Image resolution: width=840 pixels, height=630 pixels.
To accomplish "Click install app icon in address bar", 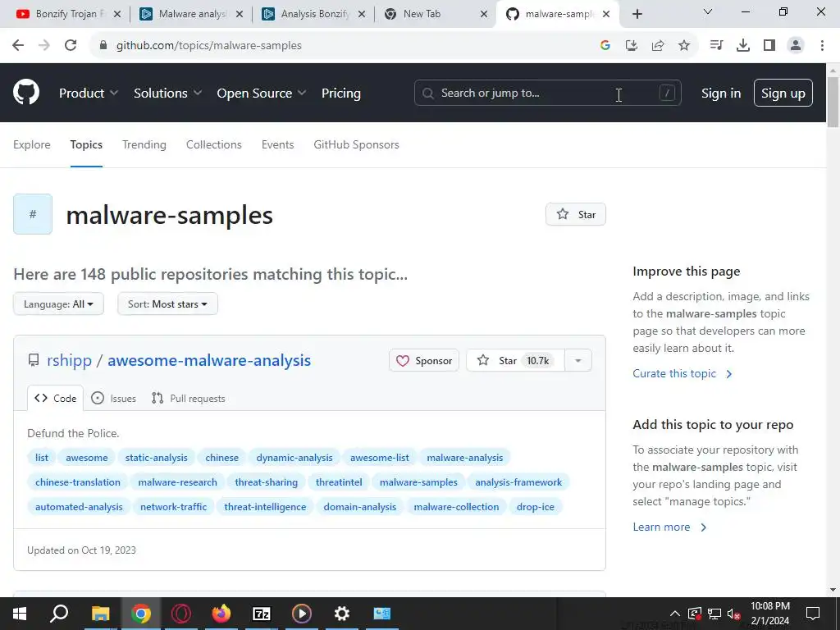I will click(632, 46).
